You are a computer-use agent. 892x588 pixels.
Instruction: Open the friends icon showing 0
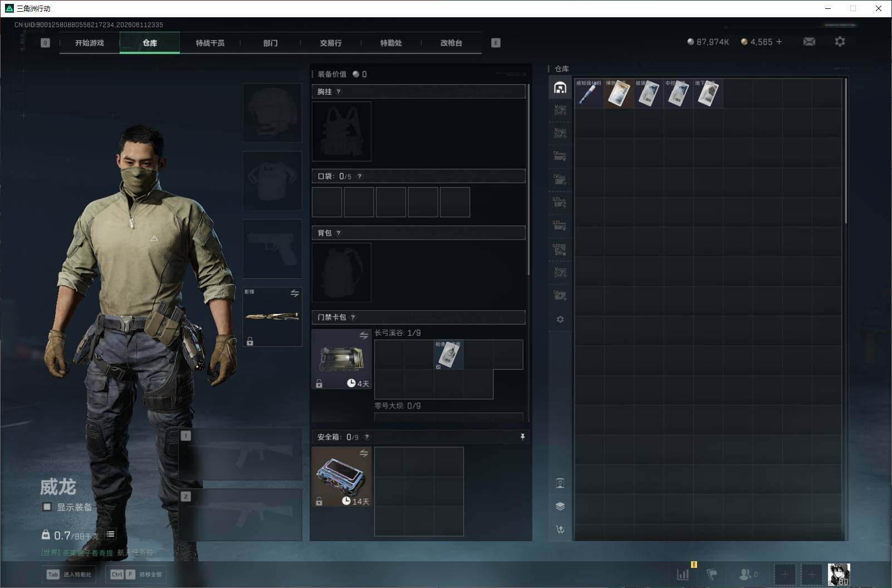pos(748,574)
